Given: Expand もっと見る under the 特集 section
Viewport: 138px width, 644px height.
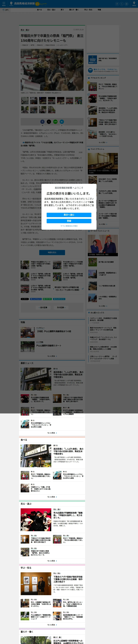Looking at the screenshot, I should click(52, 356).
